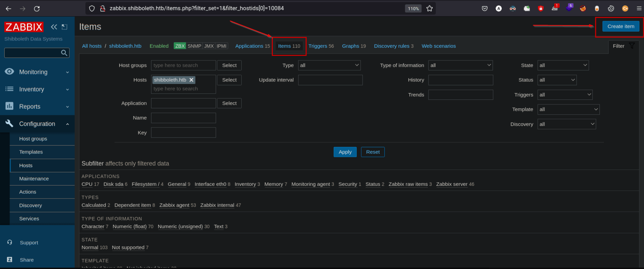Open Host groups in sidebar

pos(42,139)
